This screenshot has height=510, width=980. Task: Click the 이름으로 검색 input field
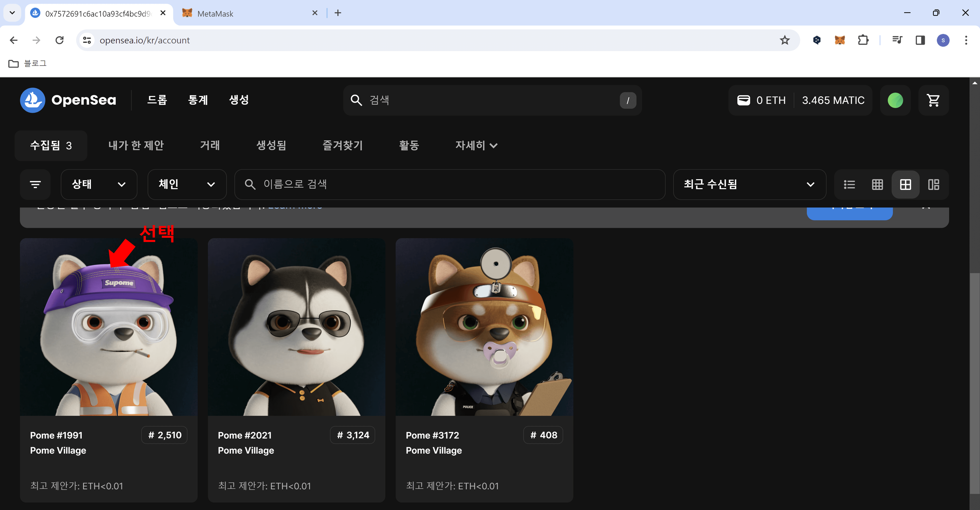coord(449,185)
